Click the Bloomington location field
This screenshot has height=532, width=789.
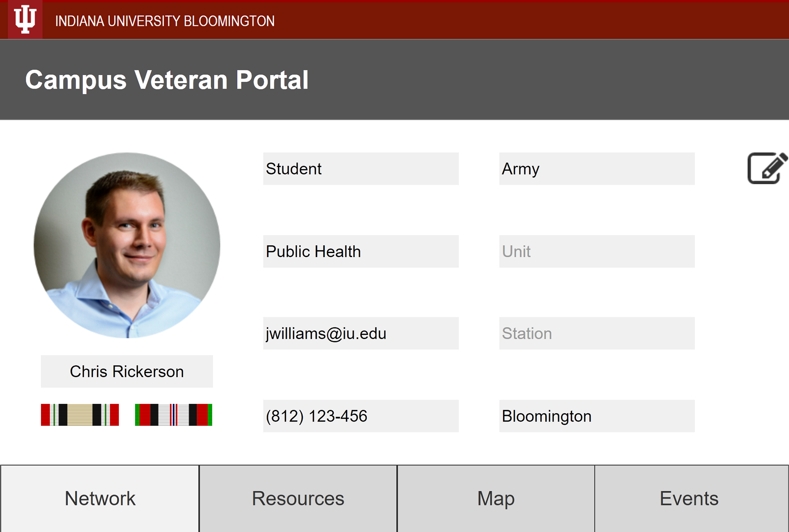click(597, 416)
